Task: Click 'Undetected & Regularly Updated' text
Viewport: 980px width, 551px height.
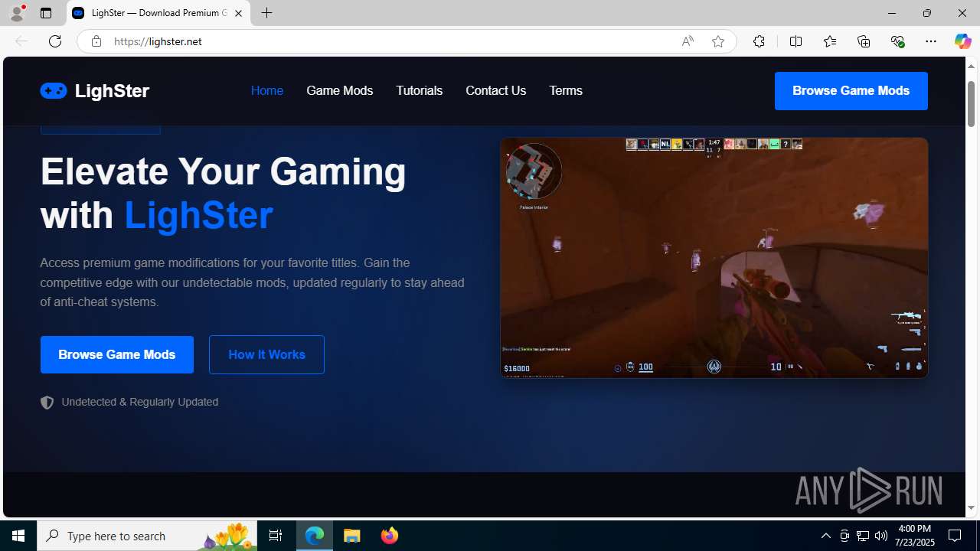Action: coord(139,402)
